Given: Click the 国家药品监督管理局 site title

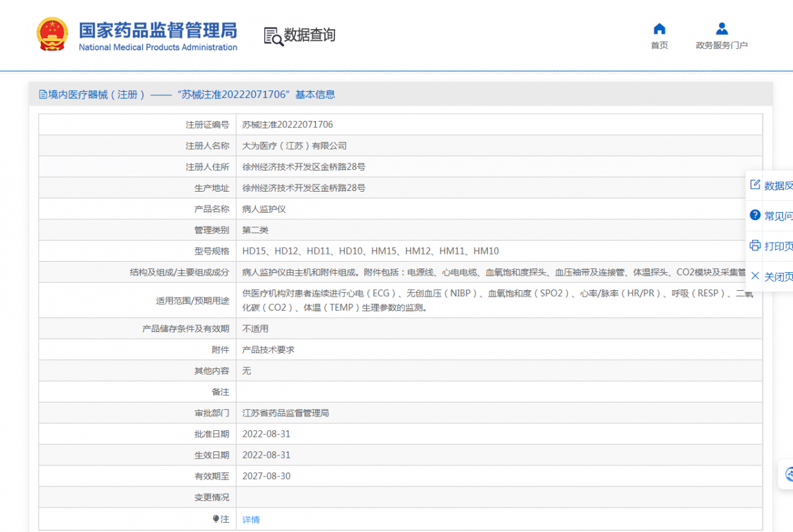Looking at the screenshot, I should (x=157, y=30).
